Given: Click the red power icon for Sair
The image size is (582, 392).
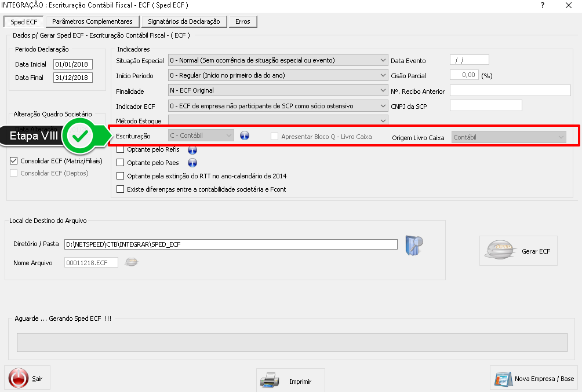Looking at the screenshot, I should 19,378.
